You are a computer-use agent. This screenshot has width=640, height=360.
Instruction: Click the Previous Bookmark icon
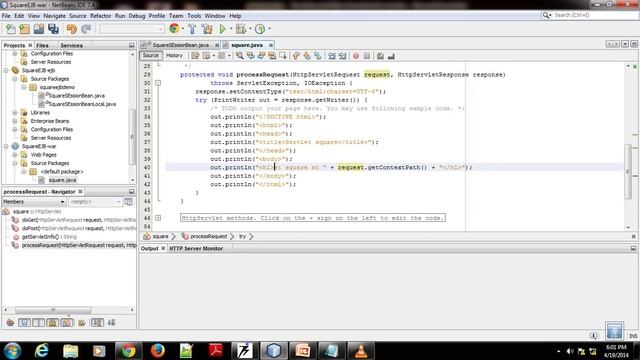(296, 56)
